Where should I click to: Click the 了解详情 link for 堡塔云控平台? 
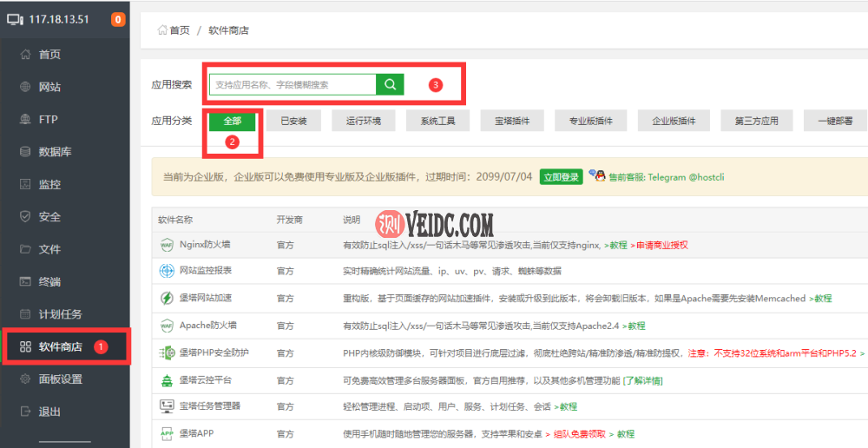(642, 380)
